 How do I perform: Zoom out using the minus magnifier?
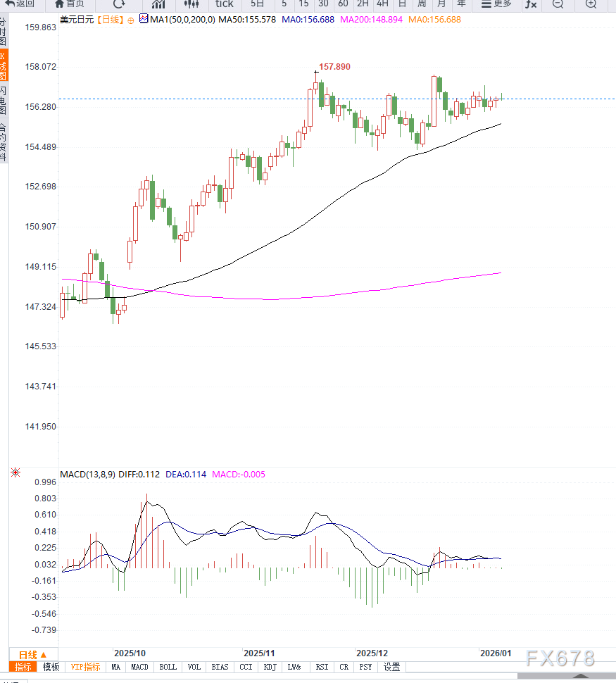point(558,4)
